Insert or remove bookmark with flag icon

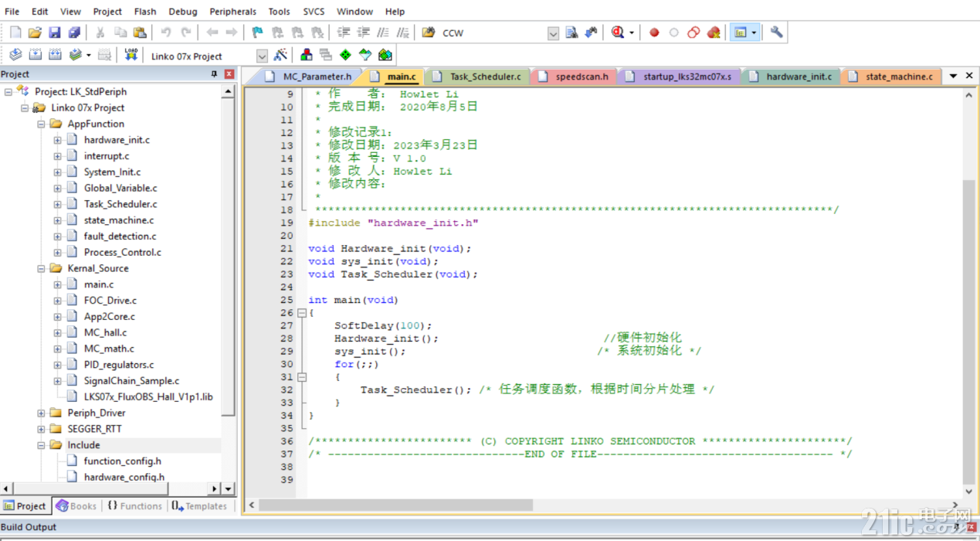pos(258,32)
